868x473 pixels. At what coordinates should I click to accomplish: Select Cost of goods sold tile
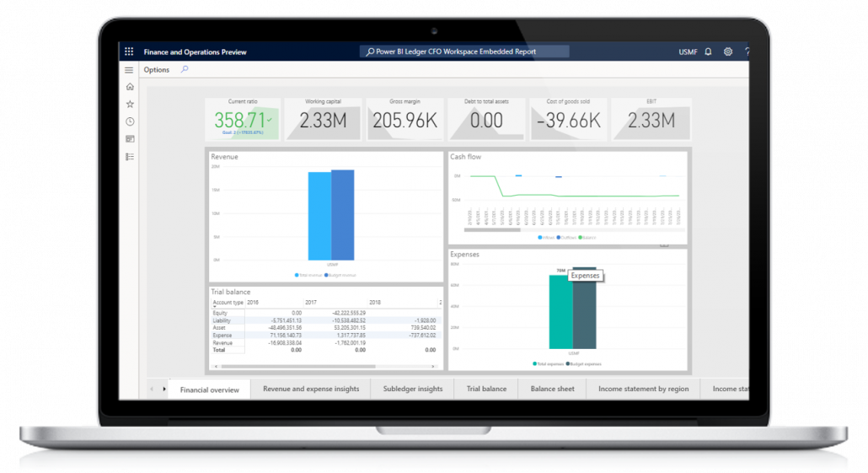568,119
